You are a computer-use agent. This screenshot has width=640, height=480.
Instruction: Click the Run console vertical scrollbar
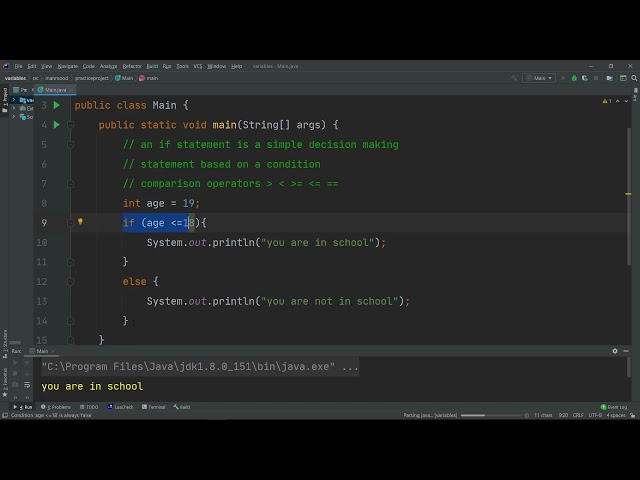tap(629, 367)
